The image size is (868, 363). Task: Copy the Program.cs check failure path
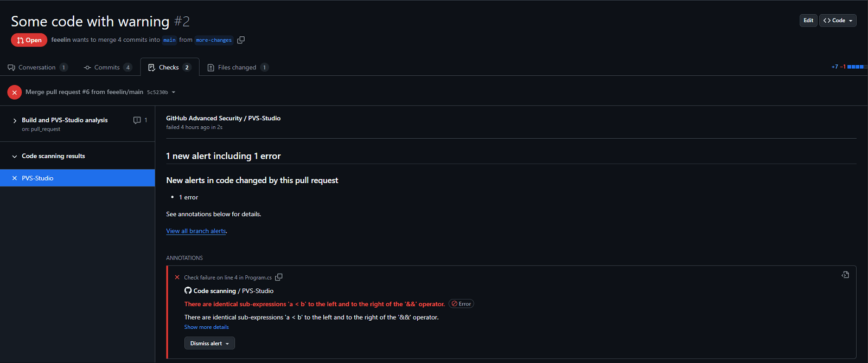(279, 277)
